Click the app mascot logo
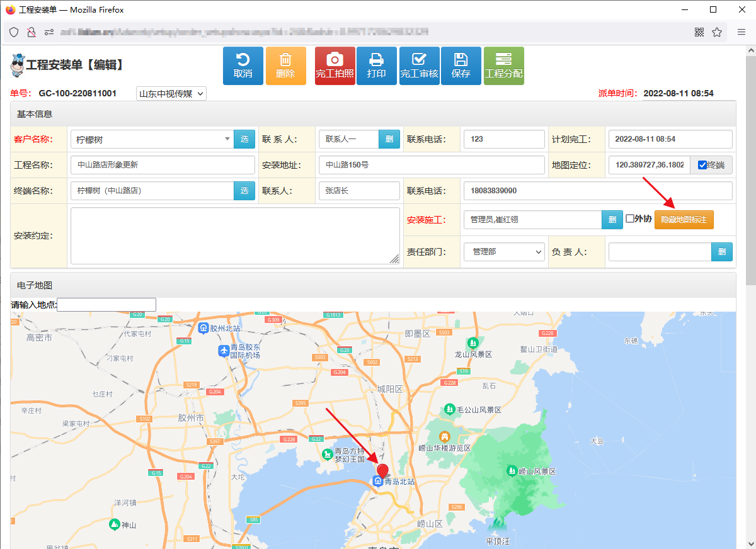Image resolution: width=756 pixels, height=549 pixels. click(17, 65)
